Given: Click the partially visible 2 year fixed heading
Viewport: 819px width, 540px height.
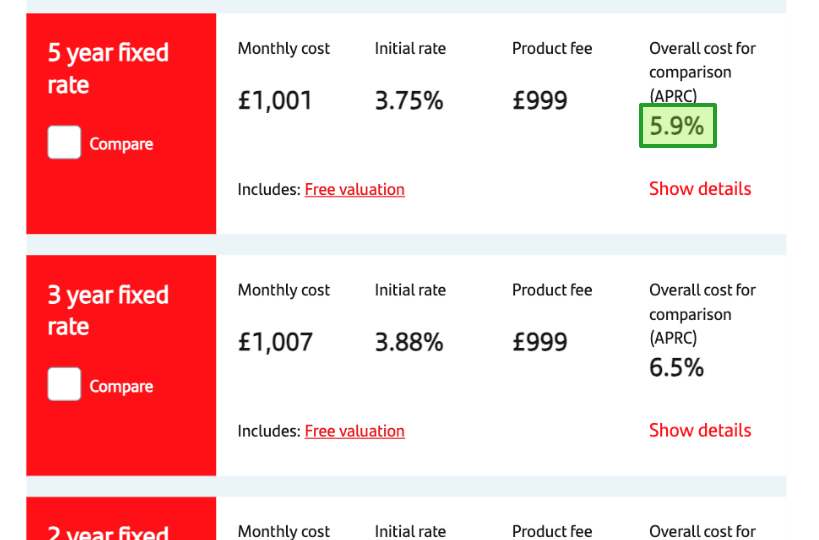Looking at the screenshot, I should click(108, 532).
